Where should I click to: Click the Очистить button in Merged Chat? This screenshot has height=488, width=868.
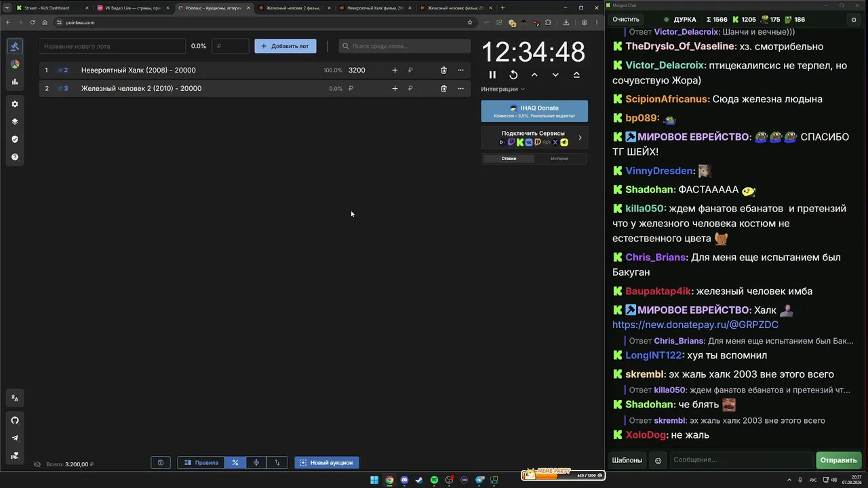(x=626, y=20)
